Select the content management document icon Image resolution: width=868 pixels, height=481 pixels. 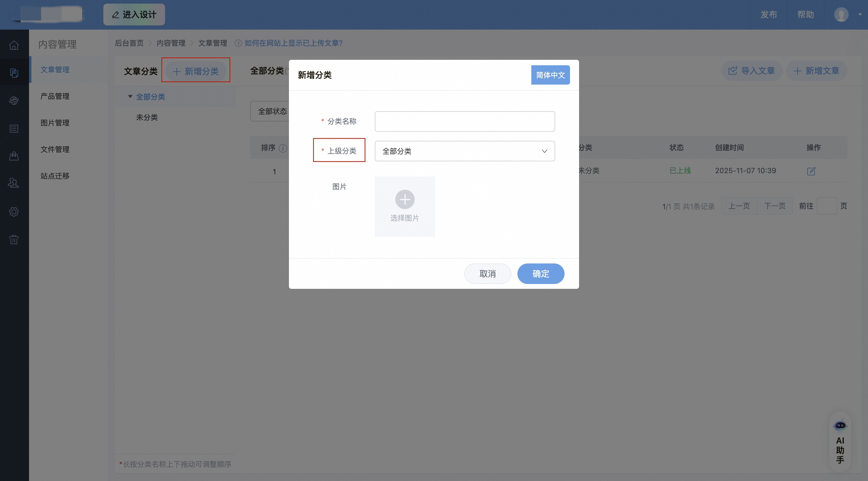(x=14, y=73)
